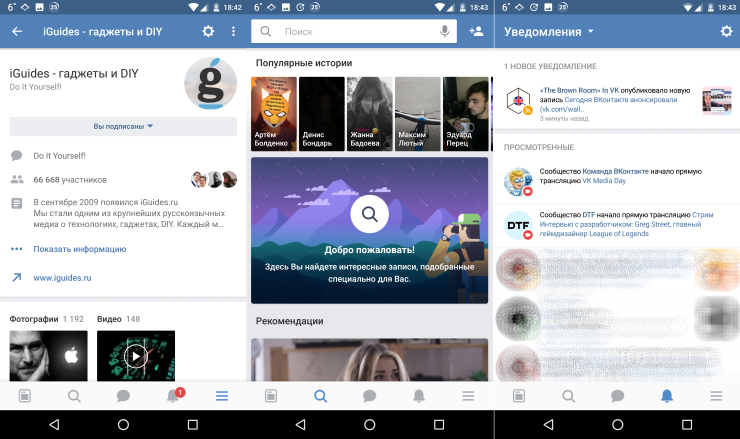Image resolution: width=740 pixels, height=439 pixels.
Task: Open news feed tab in first screen
Action: pyautogui.click(x=25, y=396)
